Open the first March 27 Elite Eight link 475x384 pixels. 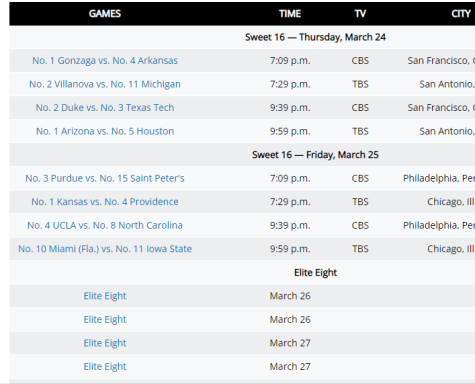tap(105, 343)
